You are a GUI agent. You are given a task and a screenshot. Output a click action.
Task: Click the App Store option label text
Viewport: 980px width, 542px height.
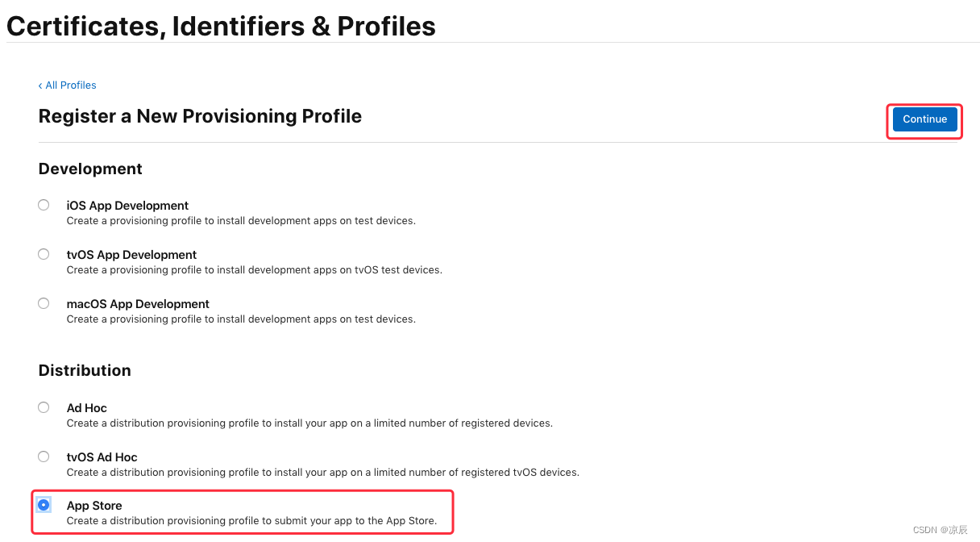pyautogui.click(x=94, y=505)
